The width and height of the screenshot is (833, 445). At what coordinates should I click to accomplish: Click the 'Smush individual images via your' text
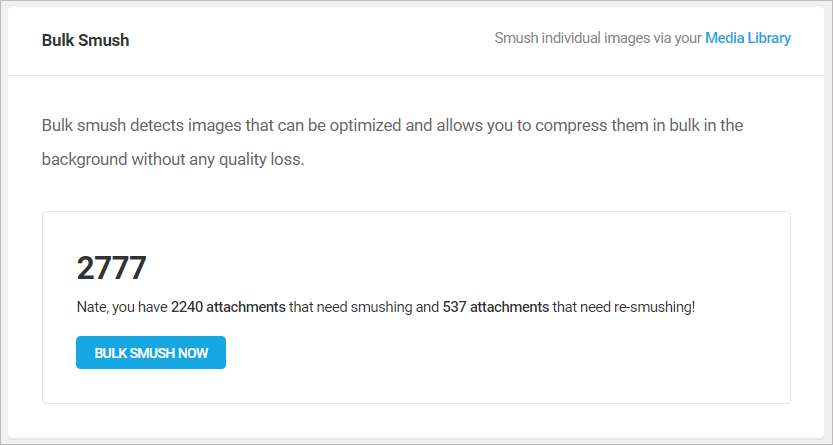pos(598,38)
